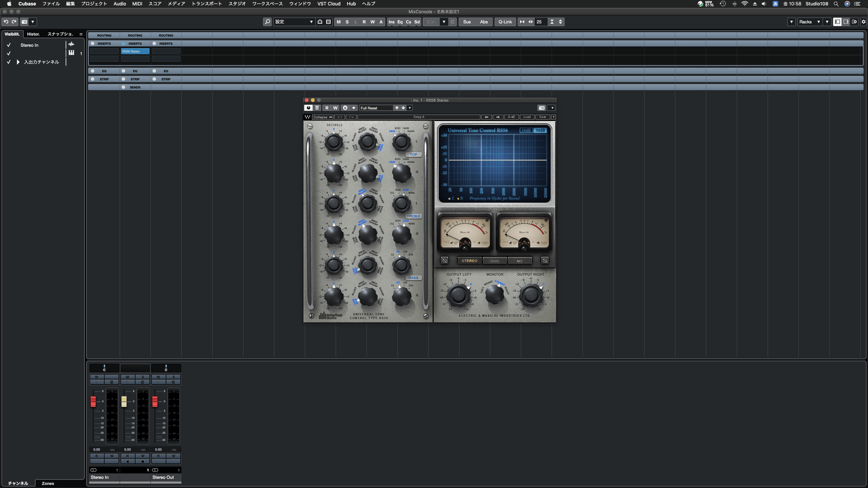Open the plugin functions menu dropdown arrow
Viewport: 868px width, 488px height.
(x=552, y=108)
